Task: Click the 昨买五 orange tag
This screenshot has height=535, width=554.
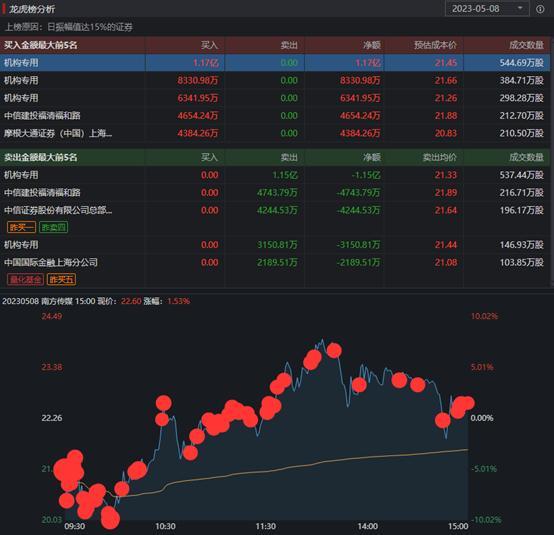Action: click(61, 280)
